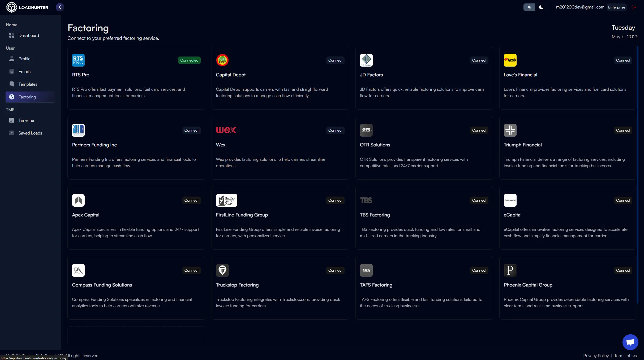This screenshot has height=360, width=644.
Task: Click the Love's Financial logo icon
Action: [x=510, y=60]
